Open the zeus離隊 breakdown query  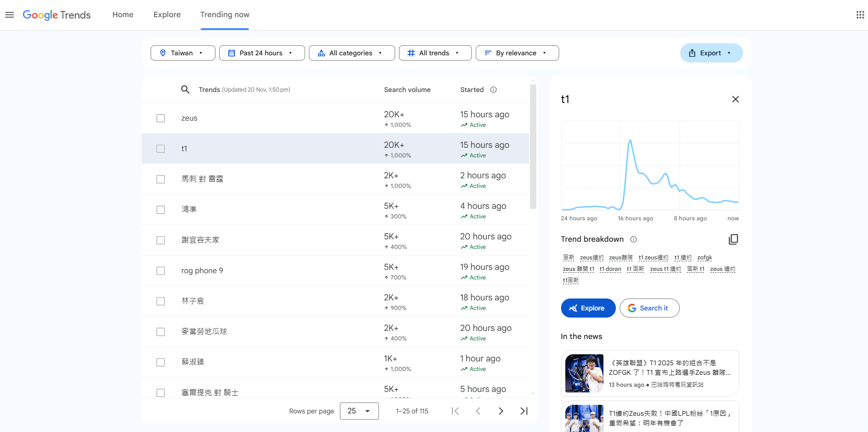[621, 257]
